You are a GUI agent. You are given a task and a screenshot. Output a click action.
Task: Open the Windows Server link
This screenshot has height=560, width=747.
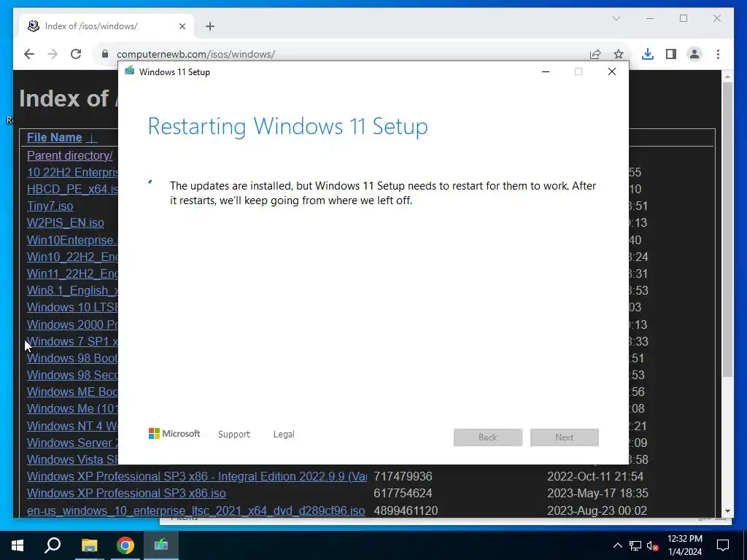(72, 443)
